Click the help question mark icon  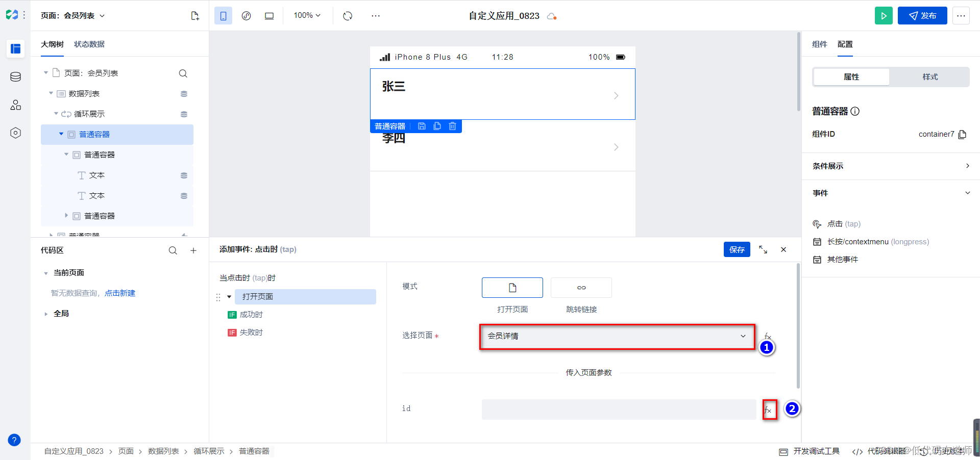(x=14, y=440)
